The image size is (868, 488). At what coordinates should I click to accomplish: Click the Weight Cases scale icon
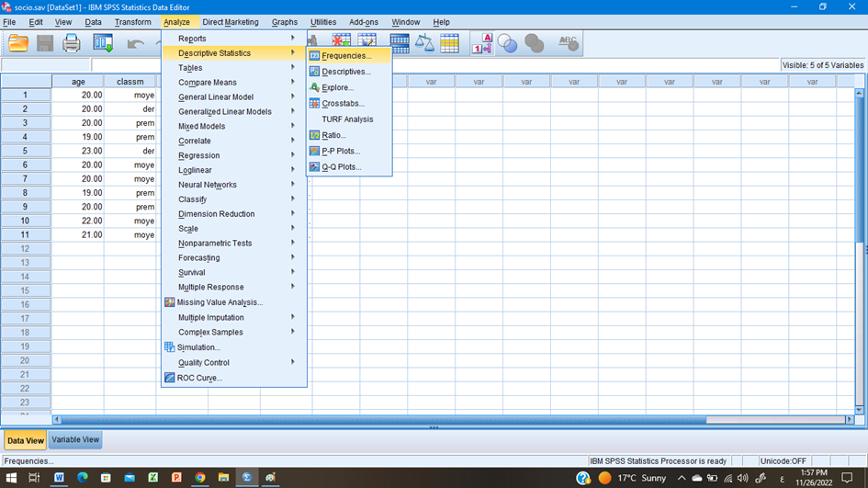point(424,43)
